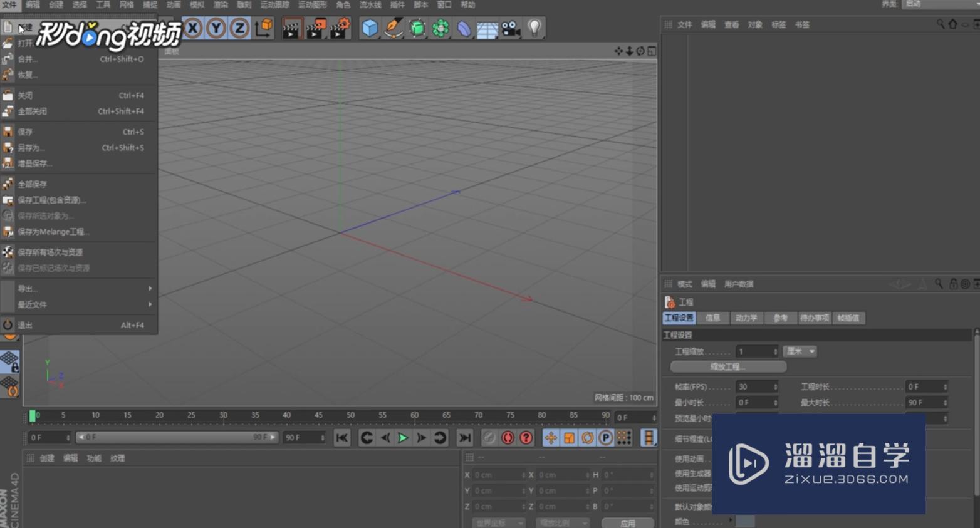The height and width of the screenshot is (528, 980).
Task: Select the spline pen tool icon
Action: pos(394,28)
